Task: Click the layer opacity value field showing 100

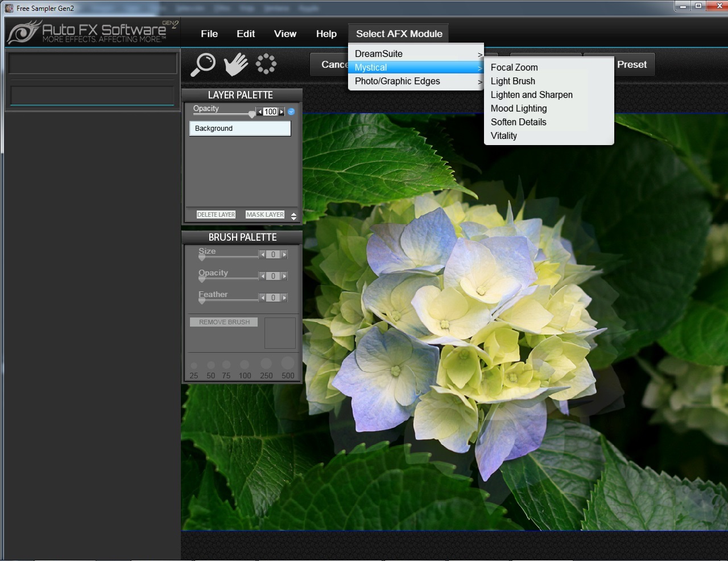Action: (270, 112)
